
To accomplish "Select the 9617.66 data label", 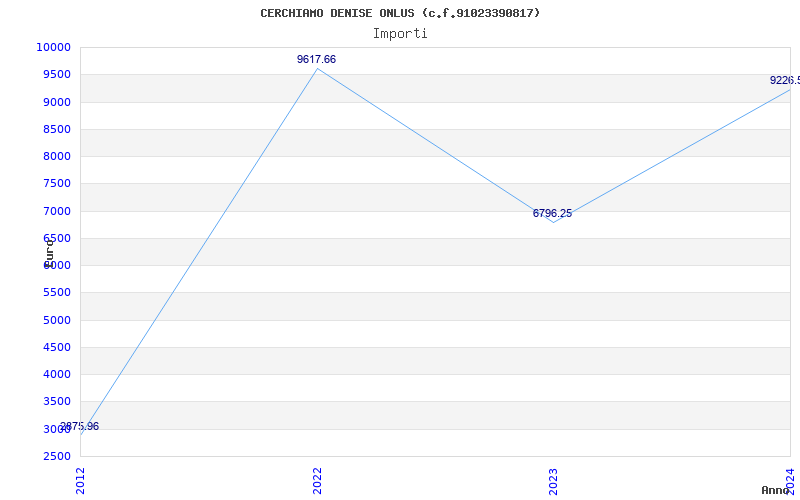I will click(x=316, y=59).
